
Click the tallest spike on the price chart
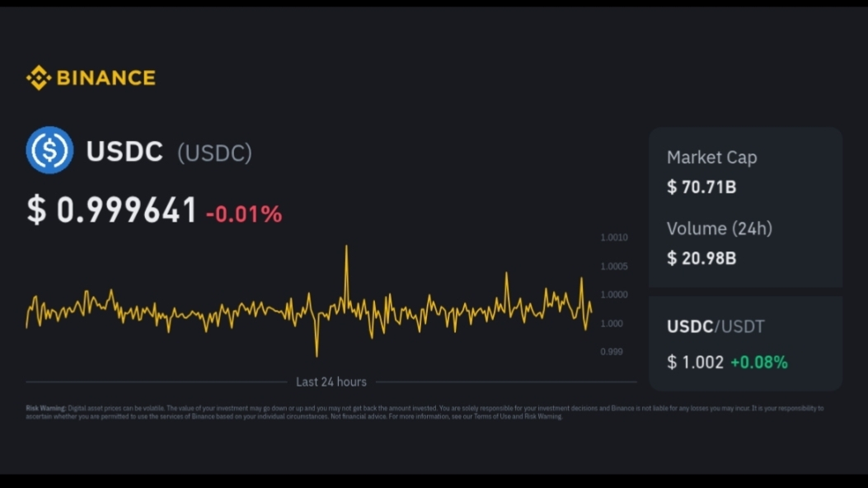point(346,249)
